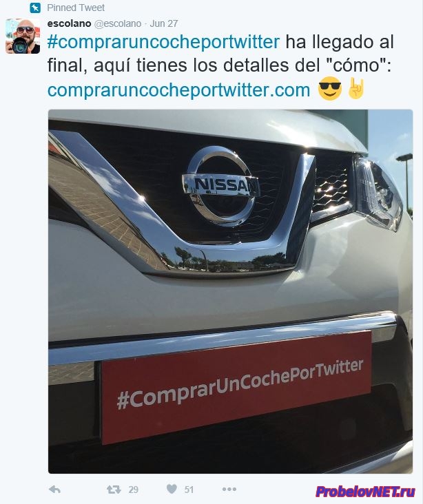423x504 pixels.
Task: Click the Pinned Tweet label
Action: pyautogui.click(x=76, y=8)
